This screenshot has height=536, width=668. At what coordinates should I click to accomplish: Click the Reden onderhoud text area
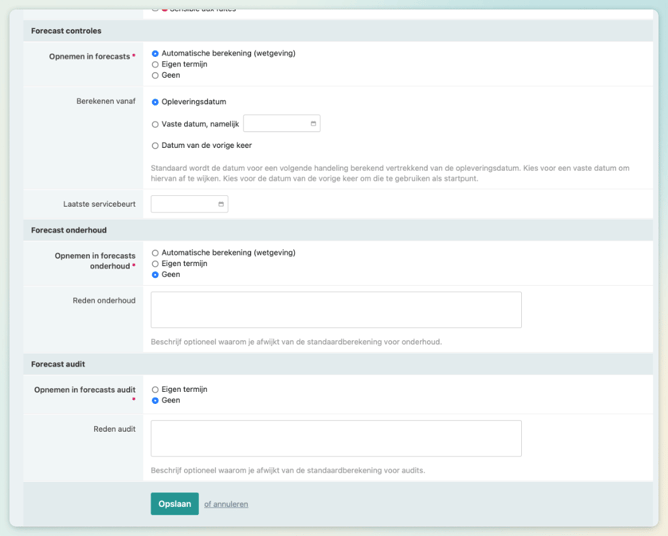tap(336, 310)
